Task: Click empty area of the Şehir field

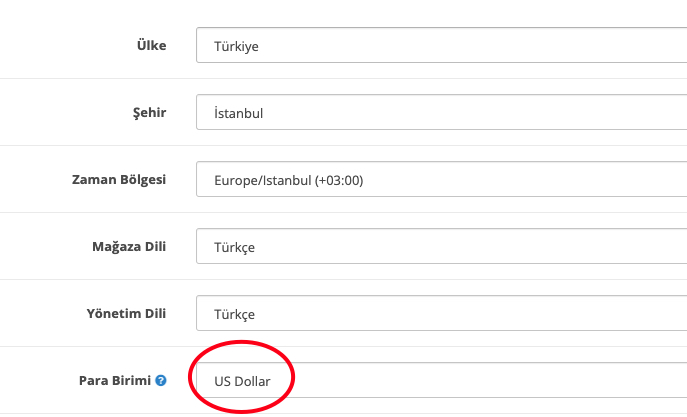Action: click(x=475, y=112)
